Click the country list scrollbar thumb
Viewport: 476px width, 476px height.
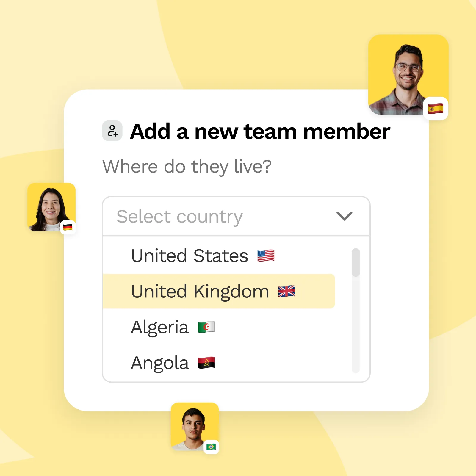click(356, 262)
